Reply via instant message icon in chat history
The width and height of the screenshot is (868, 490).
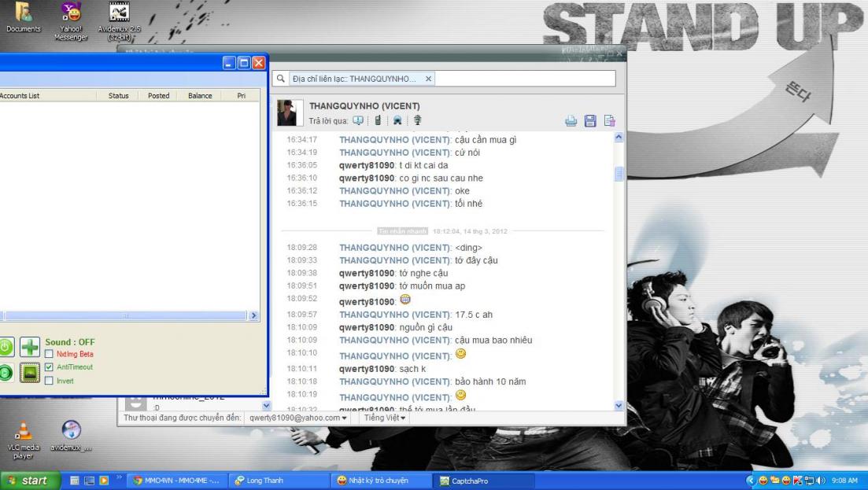(358, 120)
